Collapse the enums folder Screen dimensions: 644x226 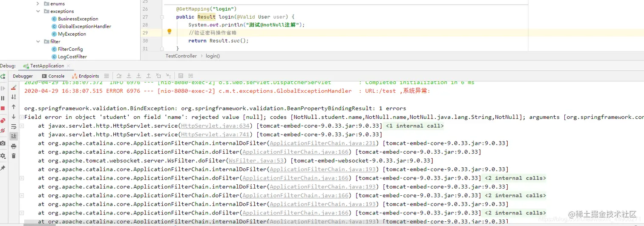[38, 4]
